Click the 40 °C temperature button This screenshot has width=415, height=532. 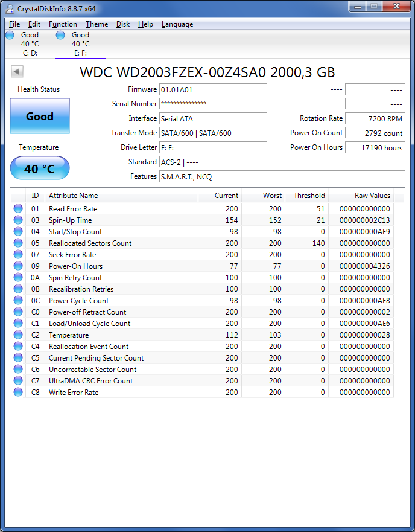pyautogui.click(x=40, y=168)
